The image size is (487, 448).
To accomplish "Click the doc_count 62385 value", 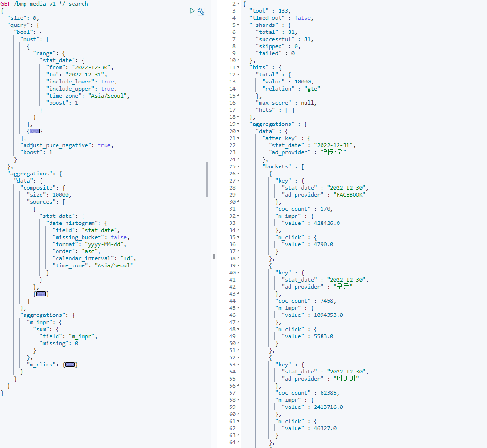I will tap(328, 393).
